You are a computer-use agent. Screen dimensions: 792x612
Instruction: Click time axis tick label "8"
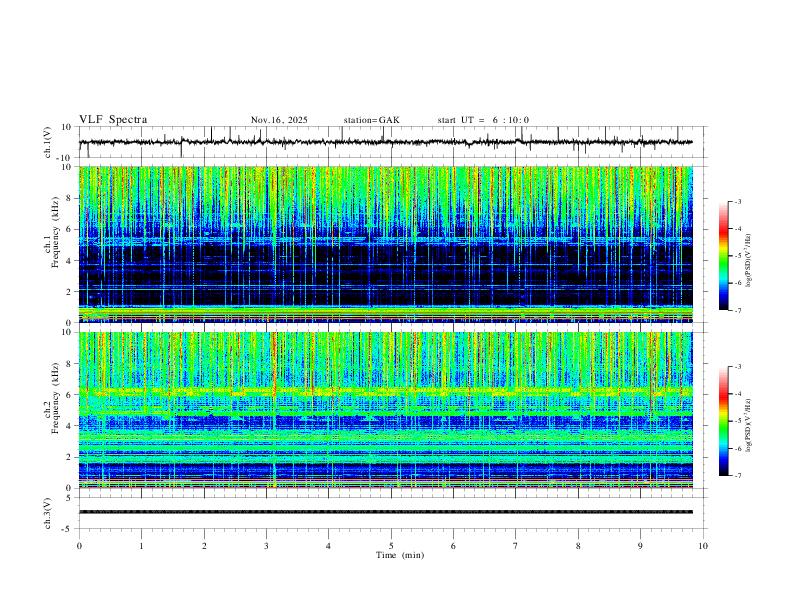pyautogui.click(x=578, y=546)
